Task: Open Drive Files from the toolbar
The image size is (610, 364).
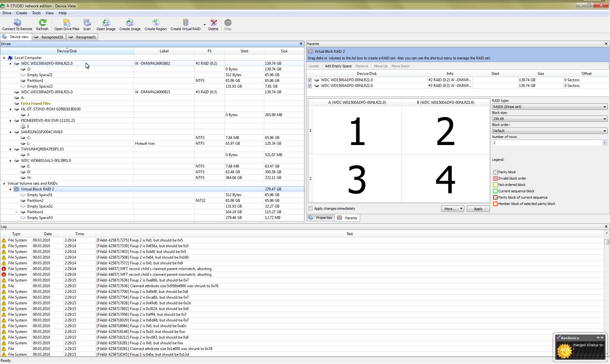Action: (x=67, y=23)
